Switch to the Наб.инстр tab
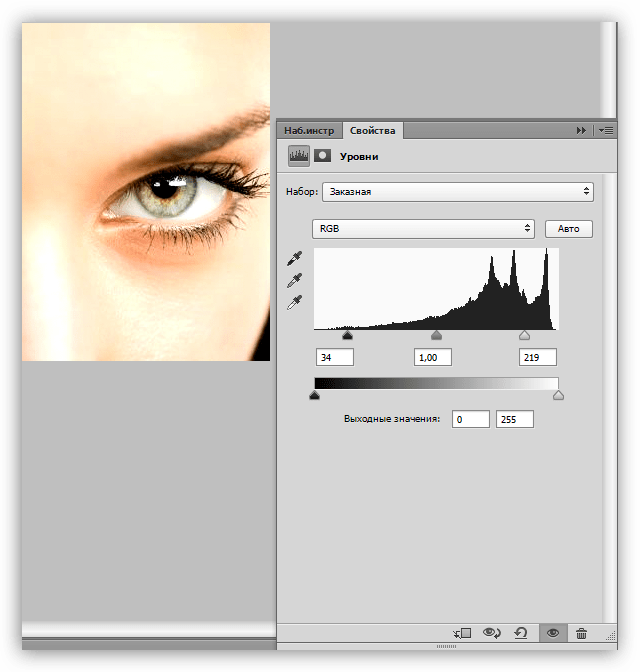This screenshot has width=640, height=672. [x=309, y=131]
